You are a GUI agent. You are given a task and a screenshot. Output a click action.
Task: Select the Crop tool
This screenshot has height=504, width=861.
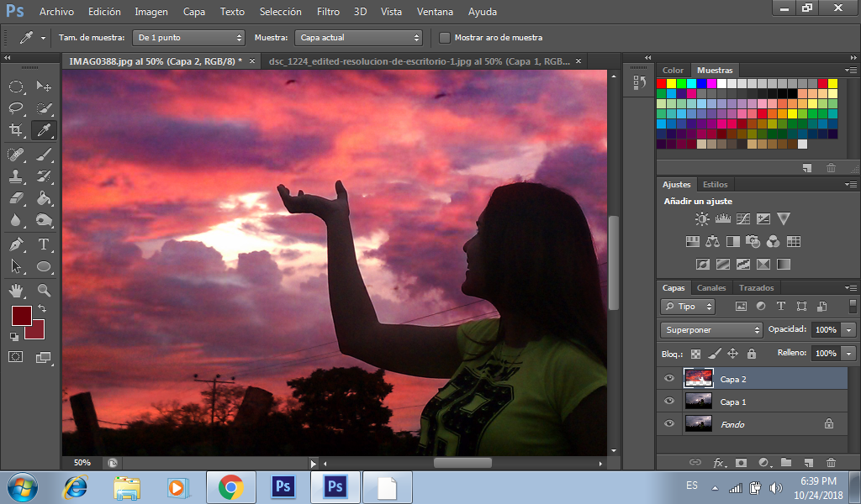click(x=16, y=130)
